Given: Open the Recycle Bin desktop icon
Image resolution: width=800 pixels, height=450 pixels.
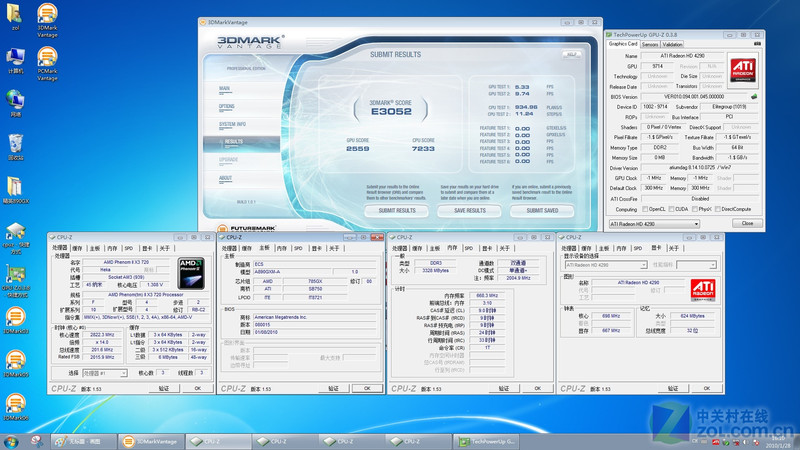Looking at the screenshot, I should pos(16,143).
